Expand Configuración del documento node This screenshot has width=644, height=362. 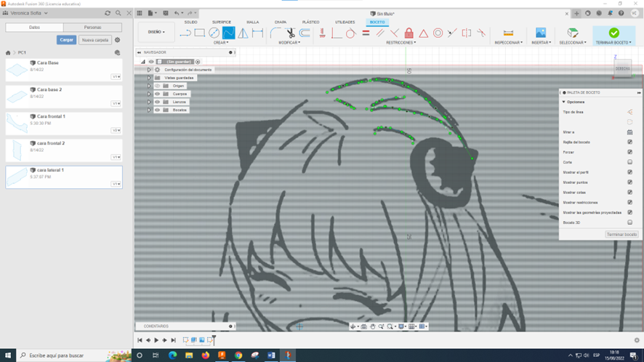(149, 70)
